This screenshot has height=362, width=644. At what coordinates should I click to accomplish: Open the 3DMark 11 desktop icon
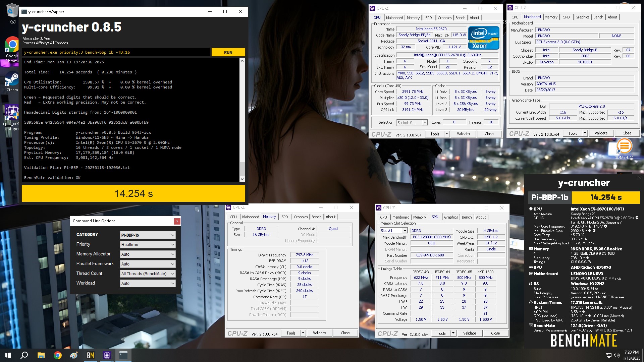coord(624,149)
